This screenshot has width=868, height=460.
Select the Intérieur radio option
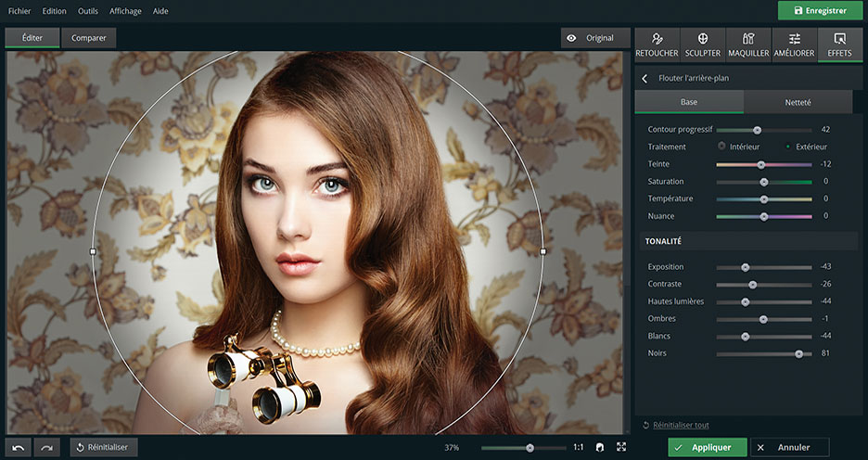coord(721,147)
